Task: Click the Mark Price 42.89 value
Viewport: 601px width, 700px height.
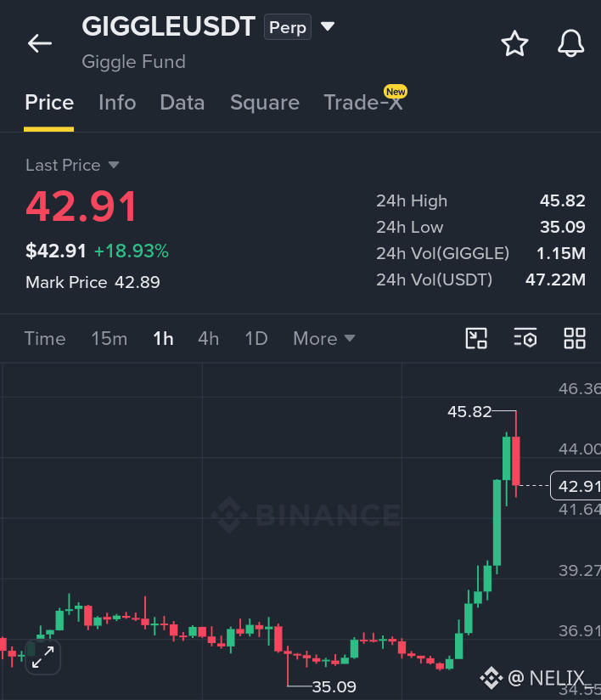Action: coord(138,282)
